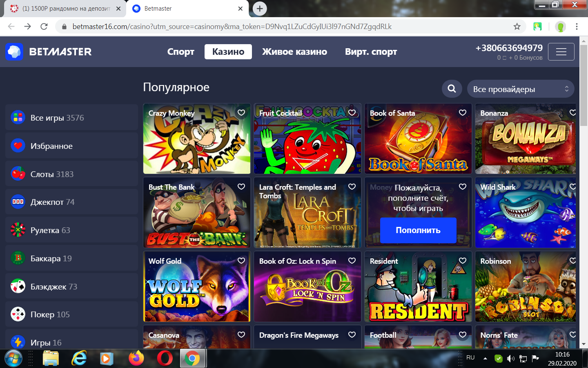Screen dimensions: 588x368
Task: Favorite the Dragon's Fire Megaways game
Action: [x=352, y=334]
